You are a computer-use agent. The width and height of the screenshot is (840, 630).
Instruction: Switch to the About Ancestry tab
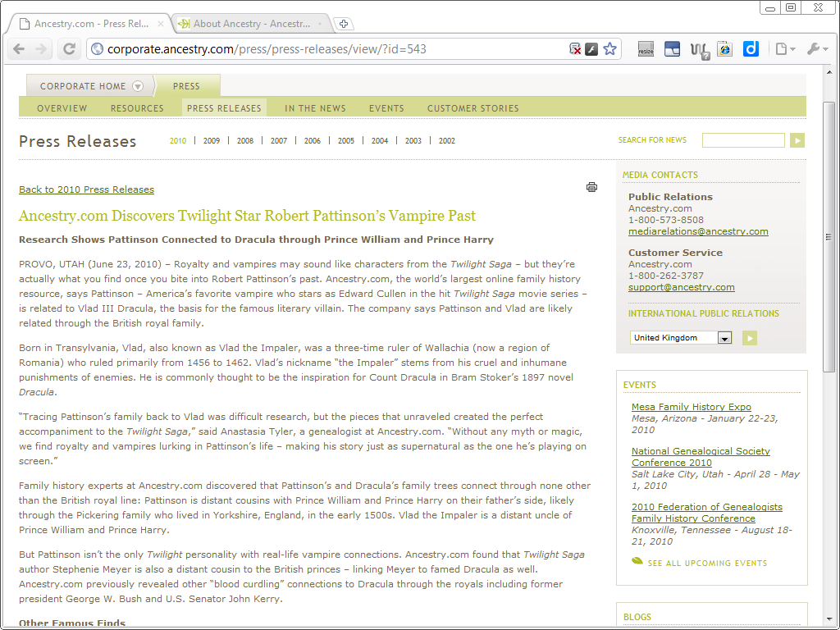(251, 24)
